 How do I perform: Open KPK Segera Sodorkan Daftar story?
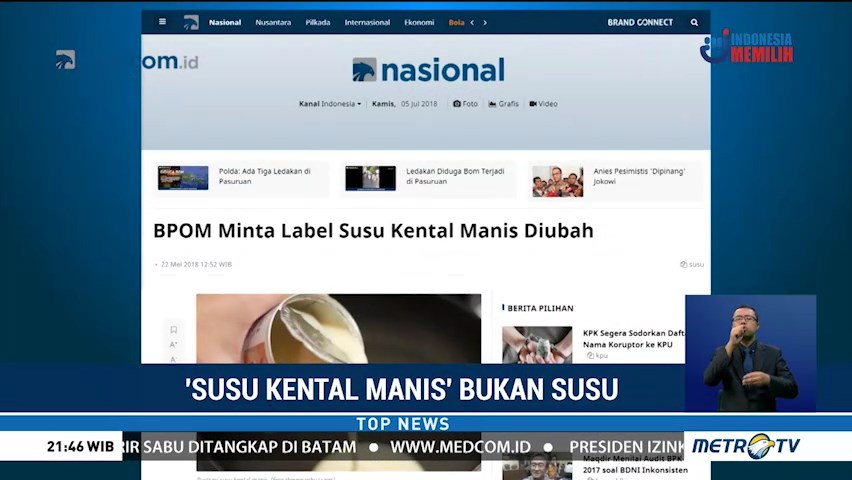tap(634, 339)
